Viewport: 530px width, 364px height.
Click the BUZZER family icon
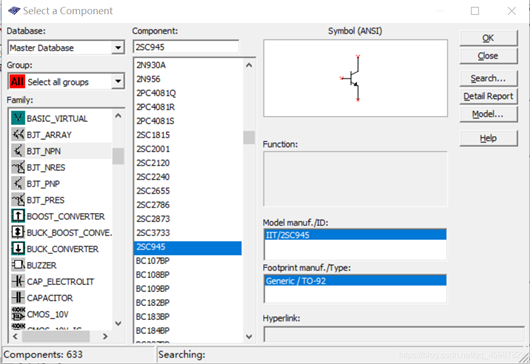point(18,265)
